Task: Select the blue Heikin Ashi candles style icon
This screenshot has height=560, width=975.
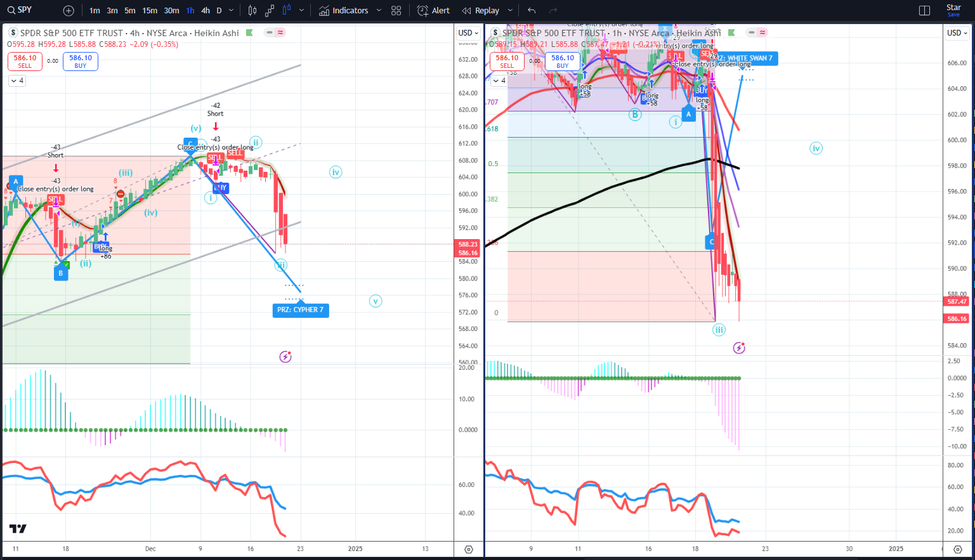Action: click(x=287, y=11)
